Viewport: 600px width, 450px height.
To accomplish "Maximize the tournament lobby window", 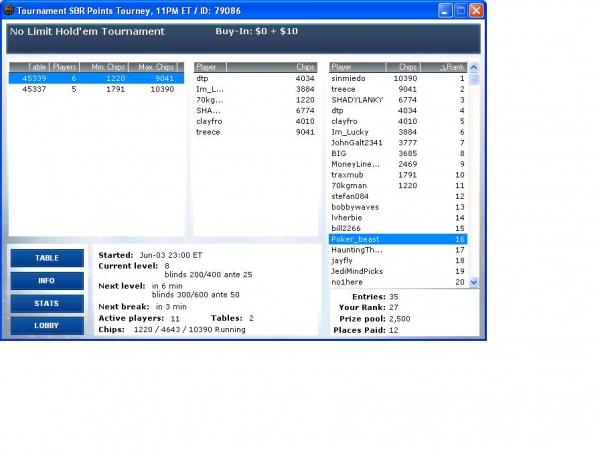I will coord(460,11).
